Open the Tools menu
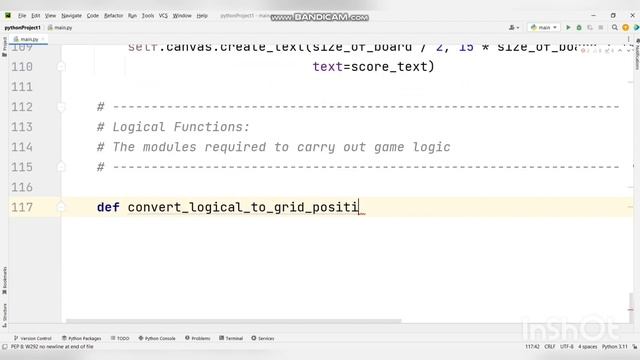The width and height of the screenshot is (640, 360). coord(148,16)
